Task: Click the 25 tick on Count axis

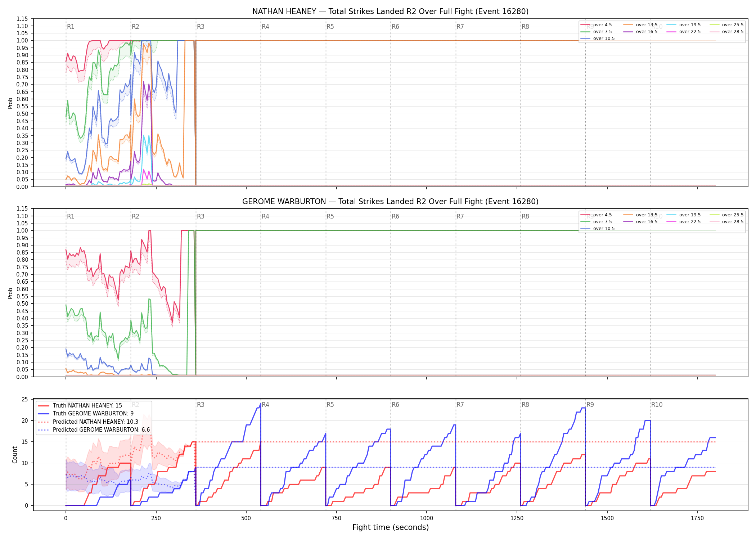Action: click(x=25, y=400)
